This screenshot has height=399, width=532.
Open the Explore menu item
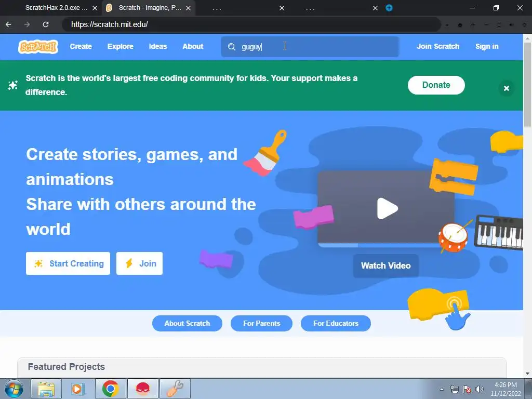[x=121, y=46]
